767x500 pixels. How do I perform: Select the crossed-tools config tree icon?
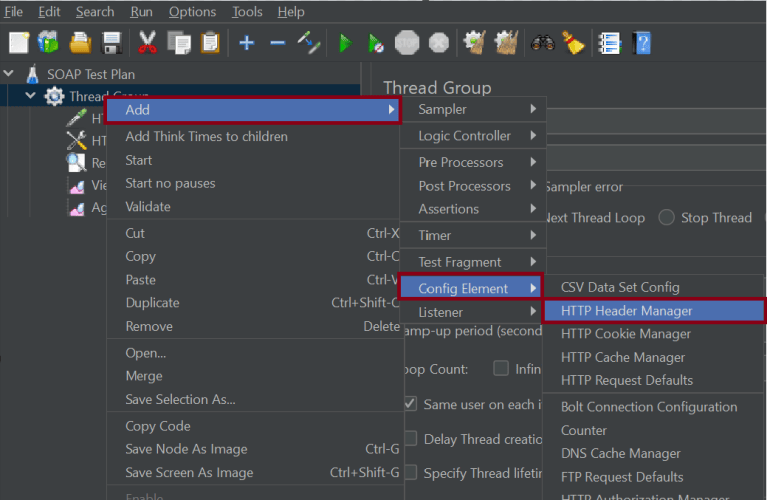tap(76, 140)
